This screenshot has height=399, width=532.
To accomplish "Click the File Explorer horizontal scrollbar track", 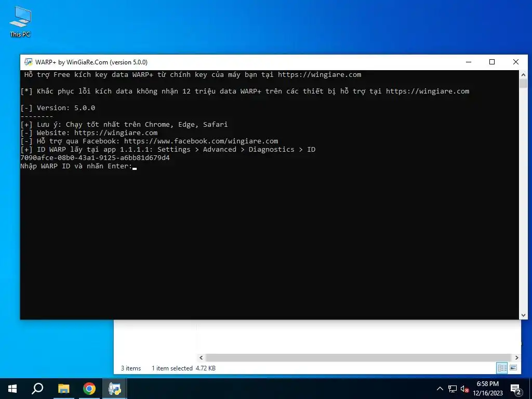I will [x=358, y=357].
